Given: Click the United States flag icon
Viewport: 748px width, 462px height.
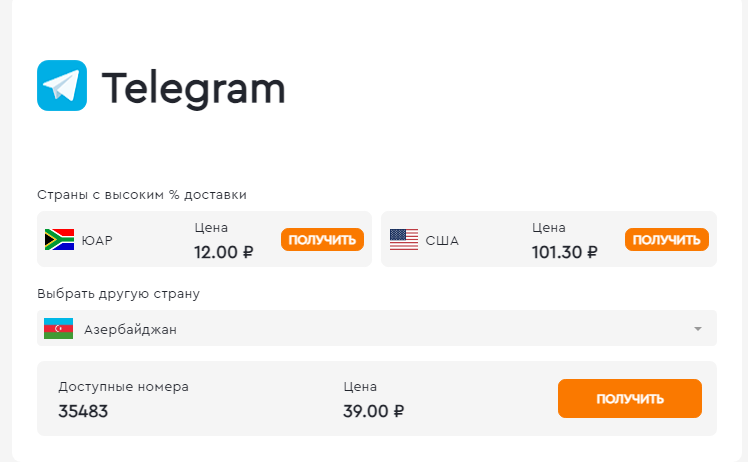Looking at the screenshot, I should pos(404,240).
